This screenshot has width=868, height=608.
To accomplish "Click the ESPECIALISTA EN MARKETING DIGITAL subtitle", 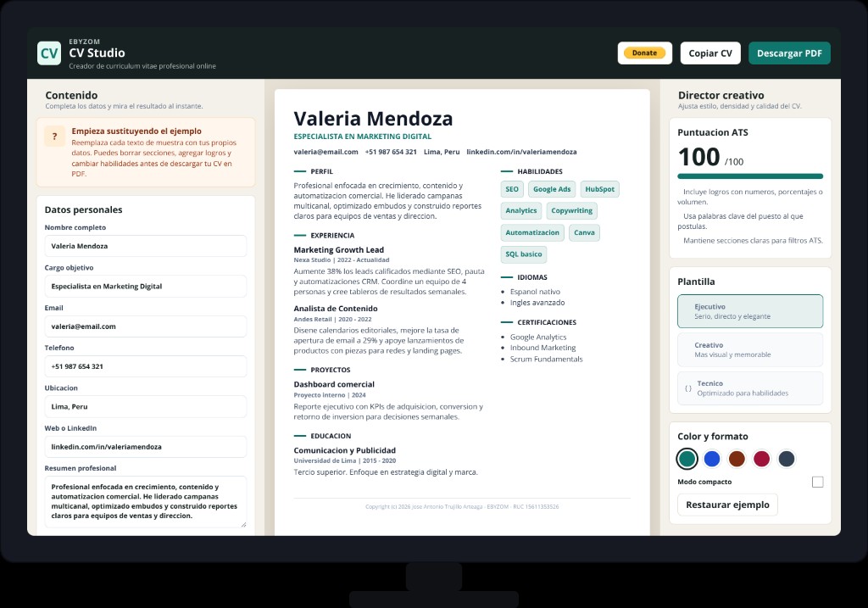I will pyautogui.click(x=363, y=137).
